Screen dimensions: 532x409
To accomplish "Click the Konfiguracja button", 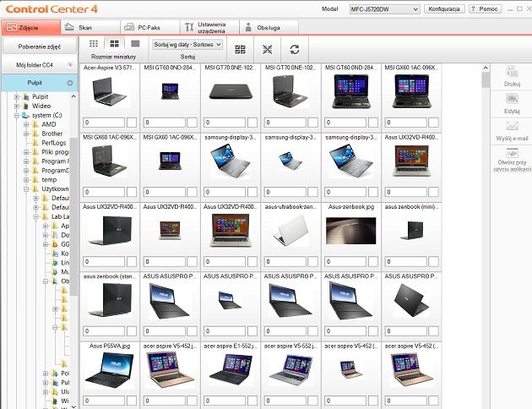I will click(444, 9).
